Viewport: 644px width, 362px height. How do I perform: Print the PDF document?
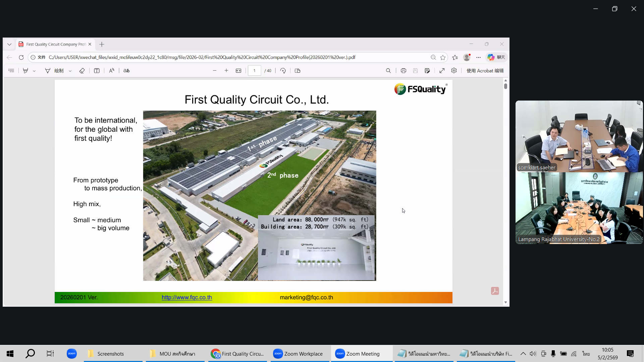pos(404,71)
